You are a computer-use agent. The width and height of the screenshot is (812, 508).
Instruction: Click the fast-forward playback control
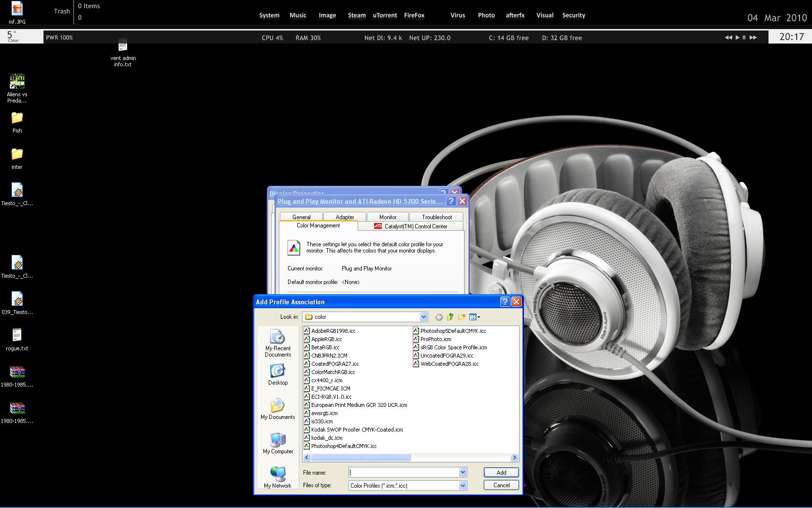click(753, 37)
